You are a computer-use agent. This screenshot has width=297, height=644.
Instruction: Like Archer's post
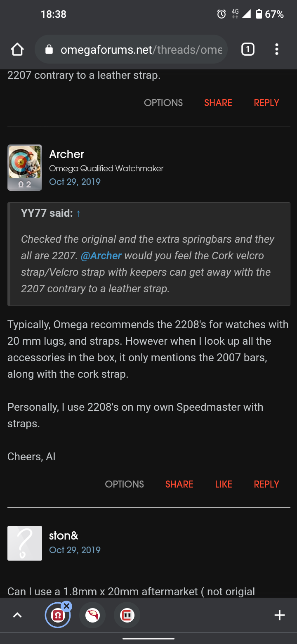pos(224,484)
